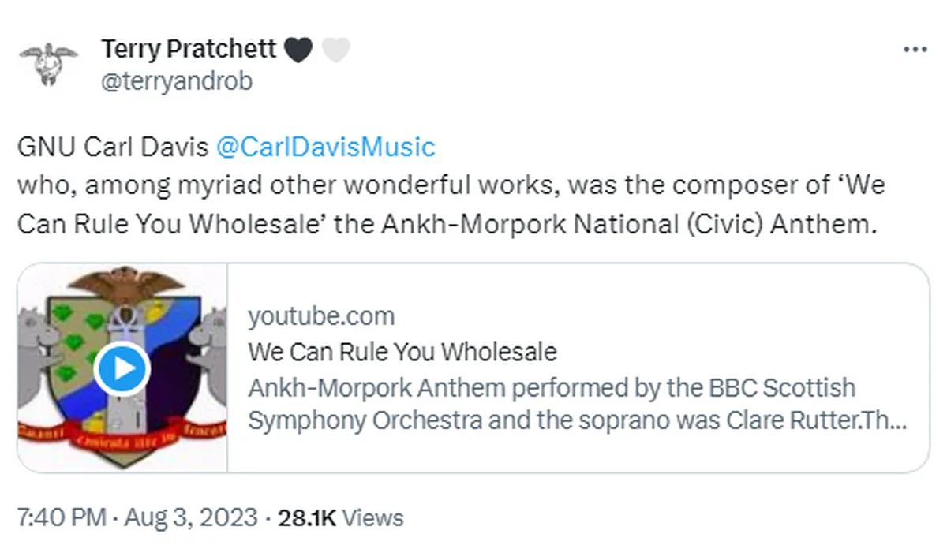Open the youtube.com source link
Viewport: 947px width, 560px height.
click(321, 315)
